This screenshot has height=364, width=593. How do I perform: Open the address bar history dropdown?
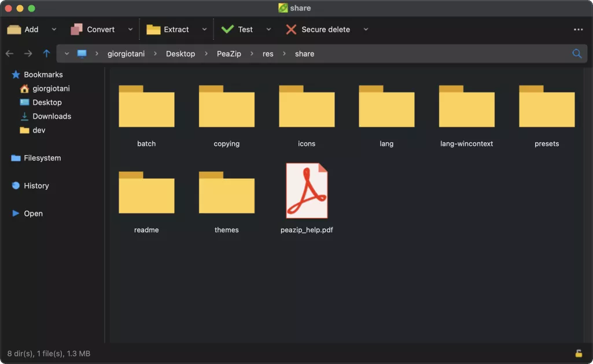pyautogui.click(x=67, y=54)
